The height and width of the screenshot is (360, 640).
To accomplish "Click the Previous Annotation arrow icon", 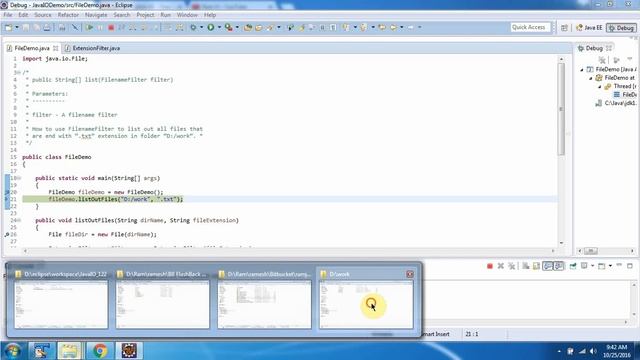I will (x=363, y=27).
